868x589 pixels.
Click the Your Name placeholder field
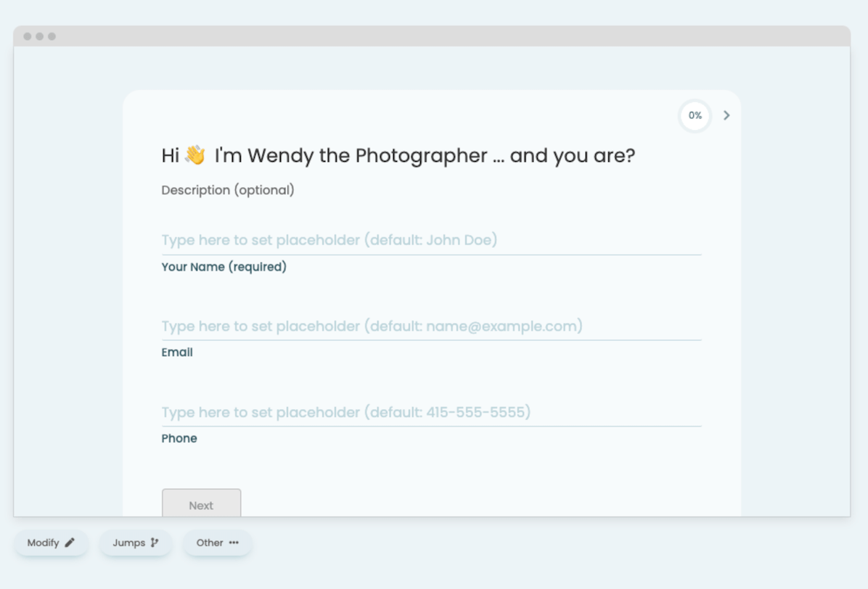(328, 239)
